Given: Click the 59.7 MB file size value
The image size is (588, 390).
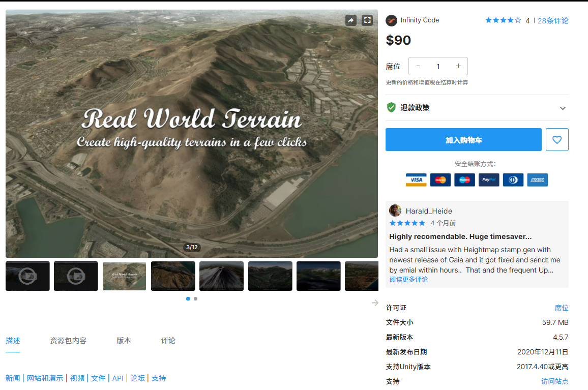Looking at the screenshot, I should pos(555,322).
